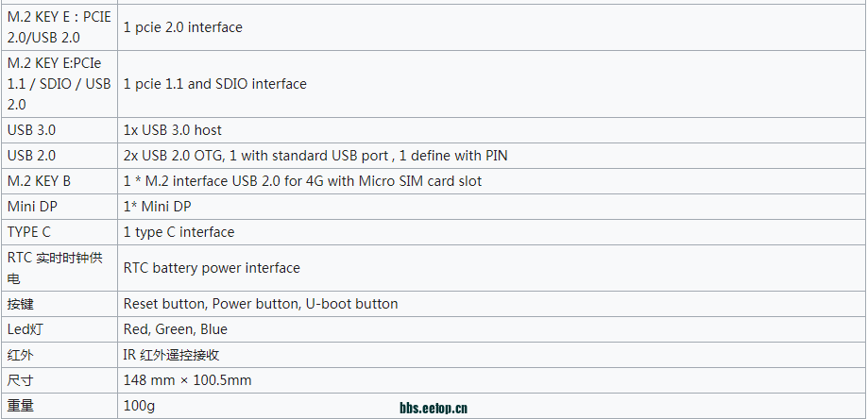
Task: Click the M.2 KEY B row label
Action: tap(39, 181)
